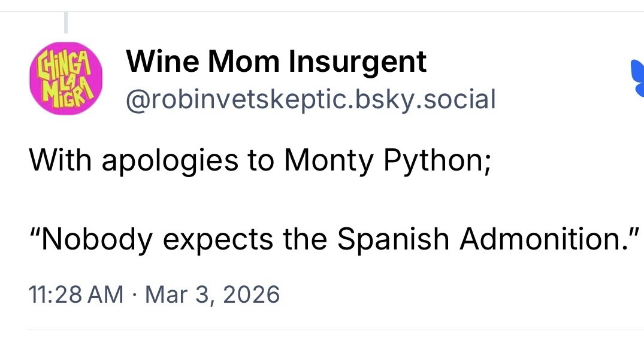Click the Mar 3, 2026 post date
644x347 pixels.
pos(212,294)
